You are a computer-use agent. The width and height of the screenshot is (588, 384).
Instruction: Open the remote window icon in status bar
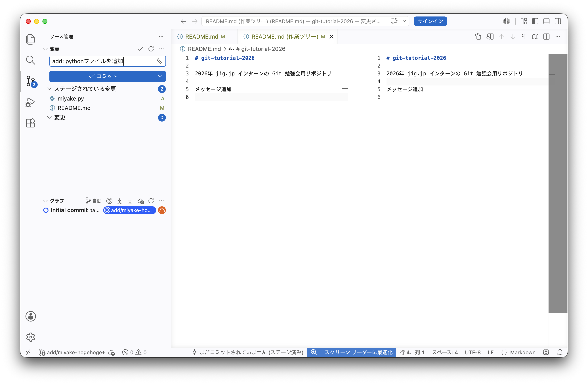[28, 352]
